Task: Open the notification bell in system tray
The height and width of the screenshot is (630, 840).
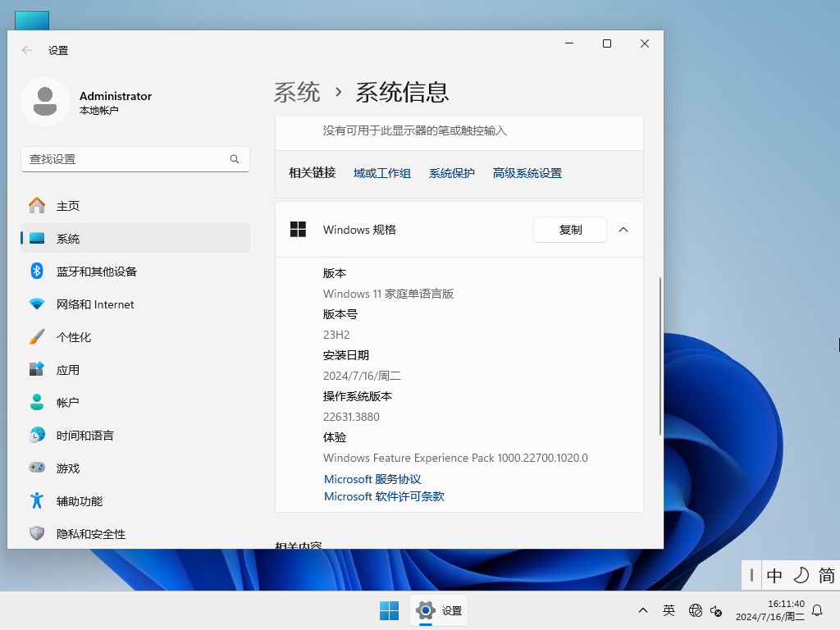Action: click(819, 610)
